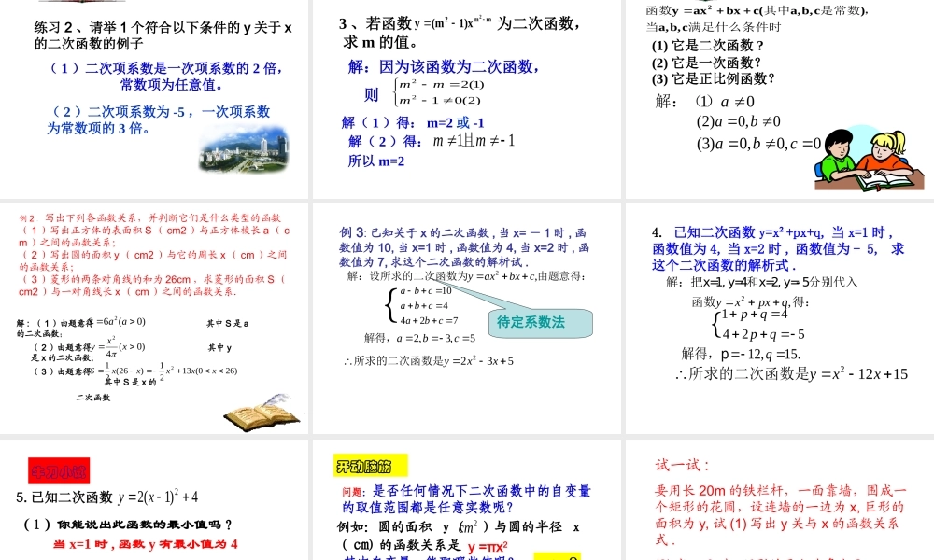Click the question '(2) 它是一次函数?'
This screenshot has height=560, width=934.
706,62
